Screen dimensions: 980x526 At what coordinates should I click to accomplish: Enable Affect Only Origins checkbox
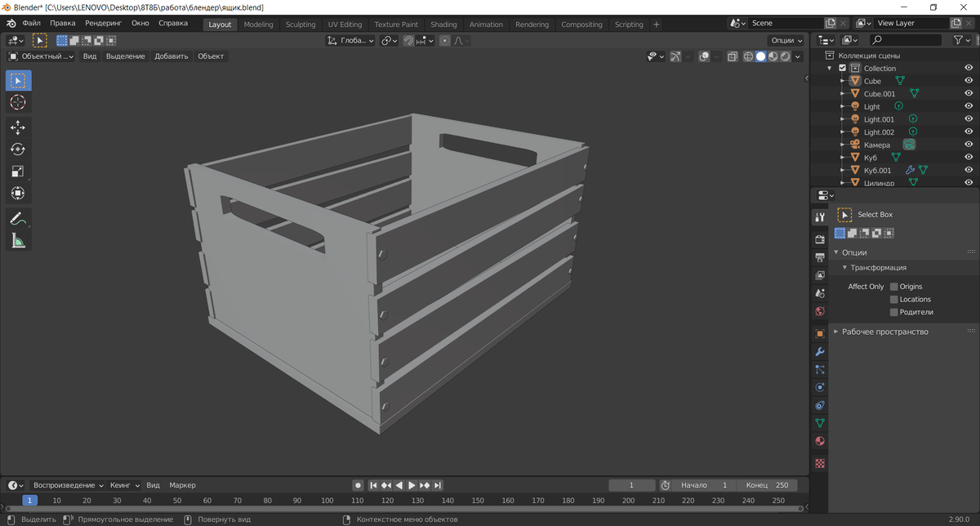(894, 287)
